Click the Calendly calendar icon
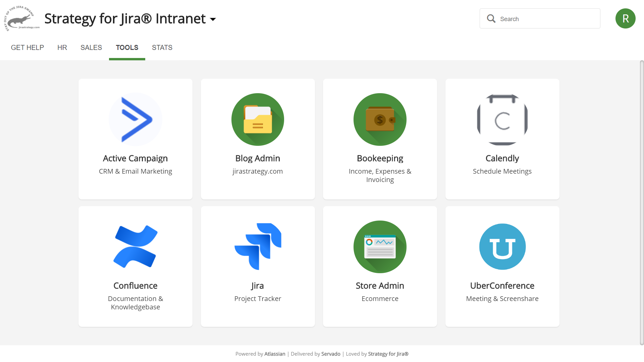This screenshot has width=644, height=362. pos(502,119)
